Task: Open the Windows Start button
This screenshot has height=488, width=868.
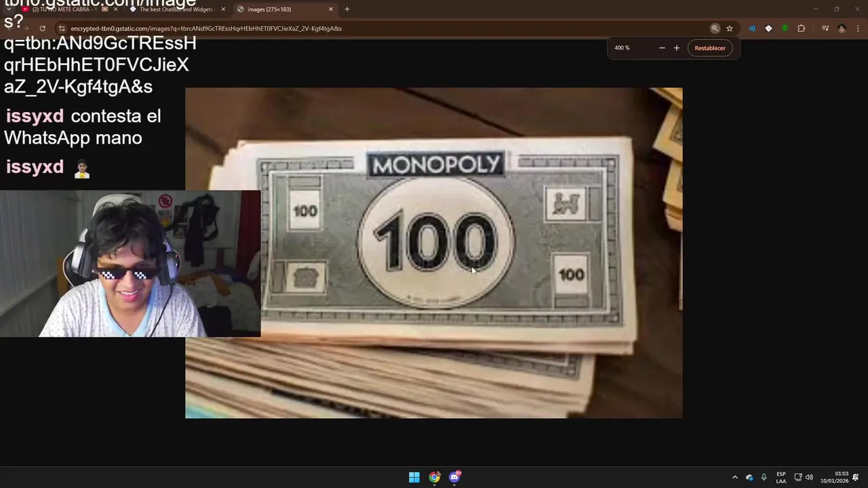Action: click(x=414, y=477)
